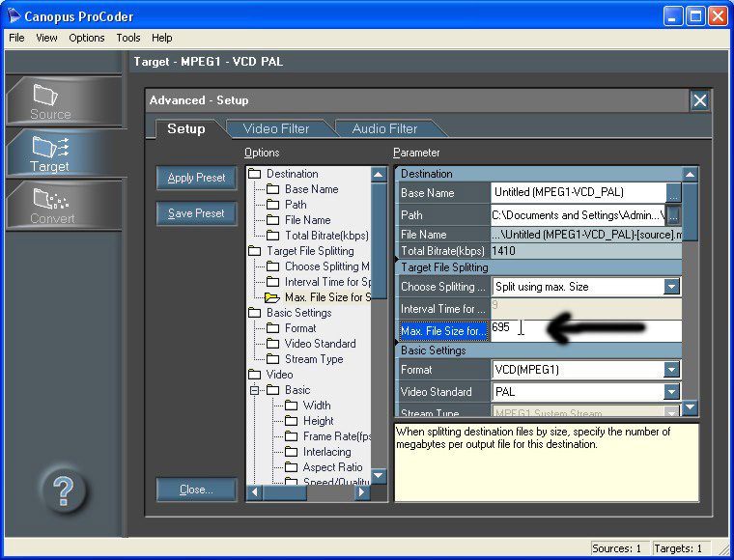Open Video Standard PAL dropdown arrow
The width and height of the screenshot is (734, 560).
tap(671, 392)
